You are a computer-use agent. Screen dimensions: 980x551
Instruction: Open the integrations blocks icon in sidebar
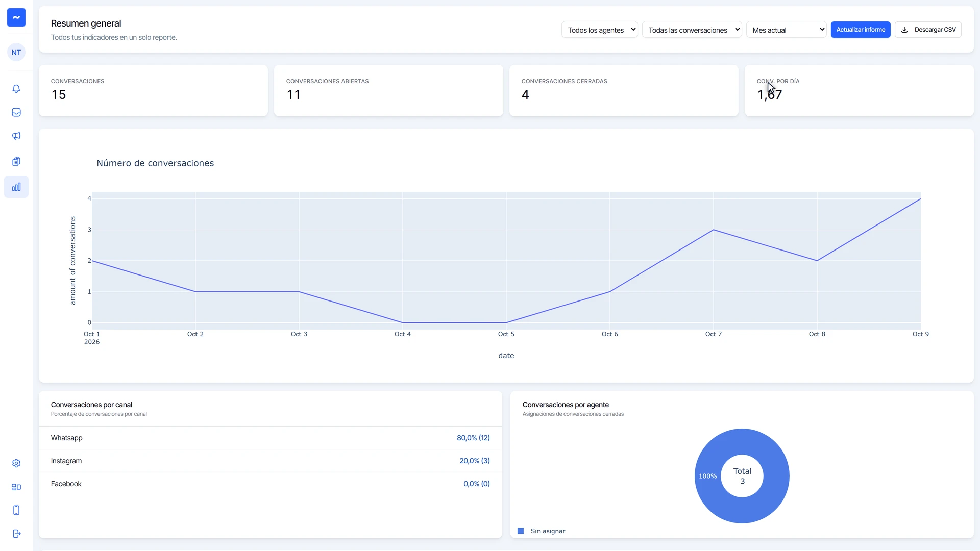16,487
